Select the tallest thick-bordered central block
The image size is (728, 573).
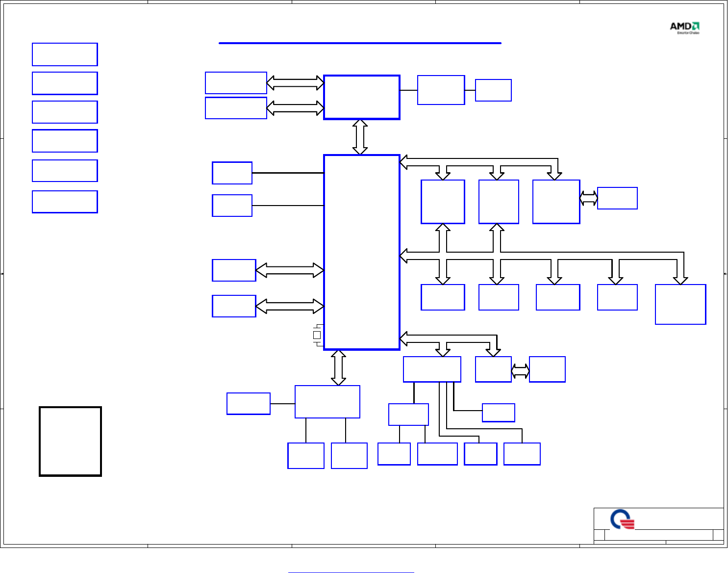pyautogui.click(x=362, y=252)
